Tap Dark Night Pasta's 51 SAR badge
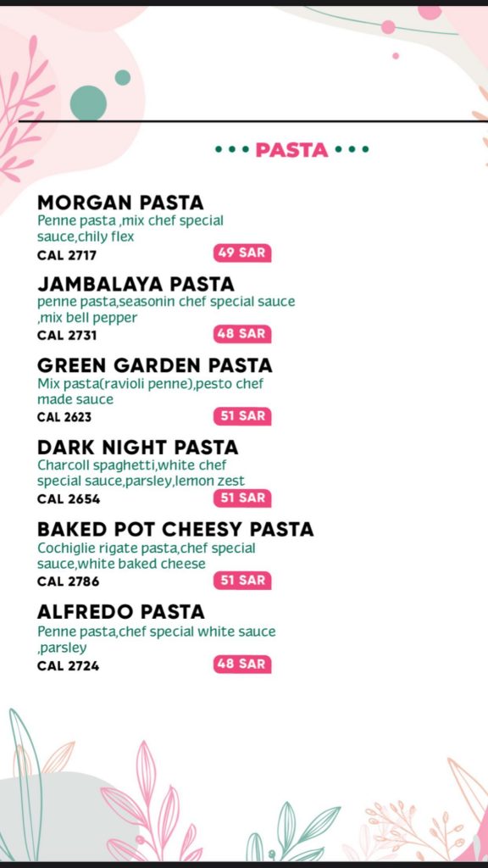488x868 pixels. pos(241,498)
